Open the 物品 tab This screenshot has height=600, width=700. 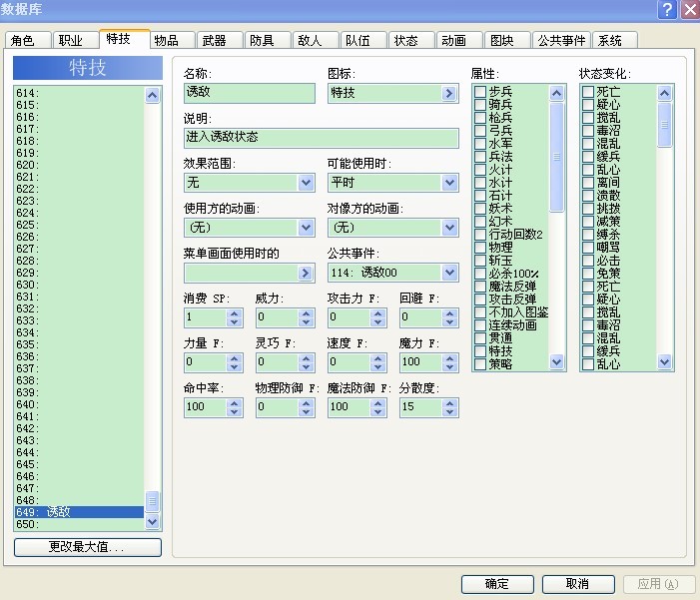pos(172,41)
